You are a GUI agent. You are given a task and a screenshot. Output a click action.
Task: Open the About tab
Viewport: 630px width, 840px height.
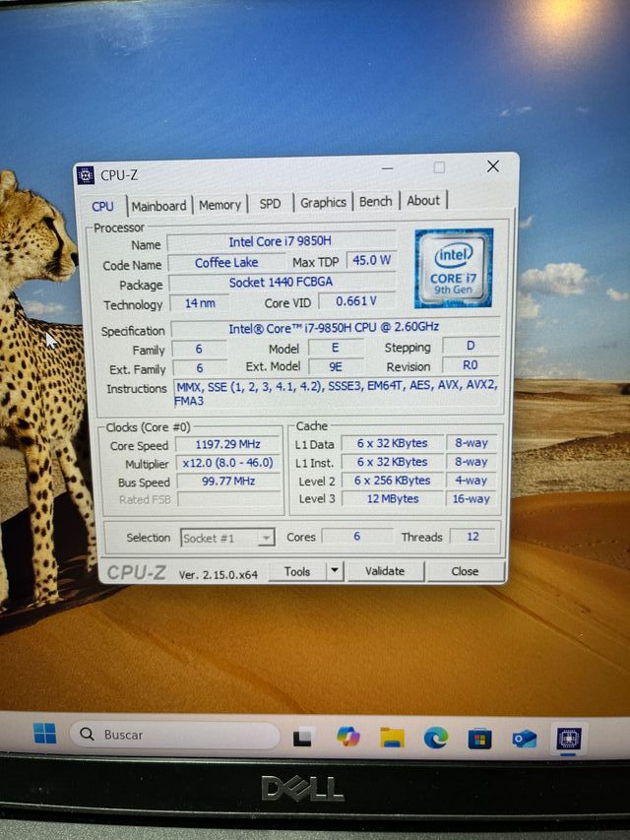tap(423, 200)
